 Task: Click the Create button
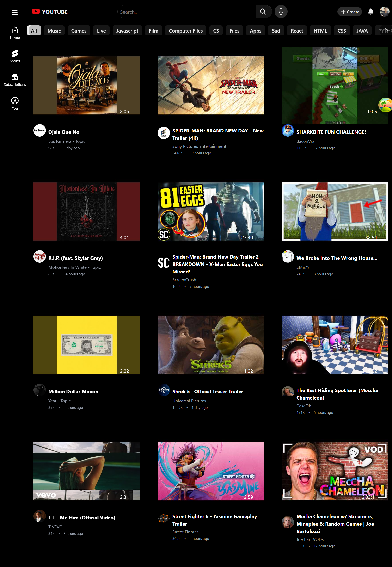click(x=349, y=12)
